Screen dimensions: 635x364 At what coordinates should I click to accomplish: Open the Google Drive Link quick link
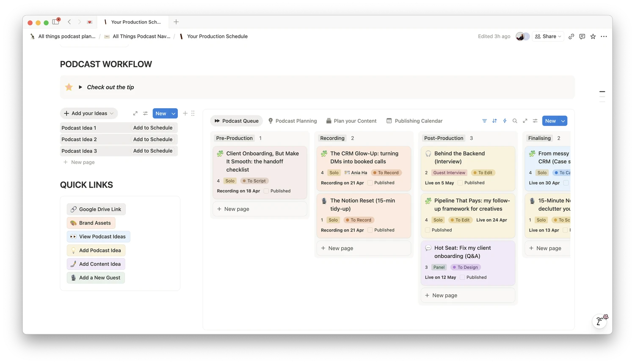pos(96,209)
